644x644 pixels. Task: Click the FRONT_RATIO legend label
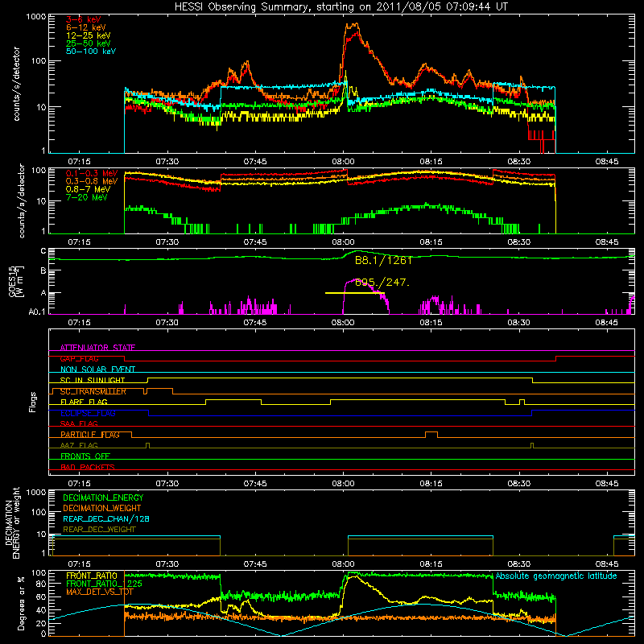(92, 576)
